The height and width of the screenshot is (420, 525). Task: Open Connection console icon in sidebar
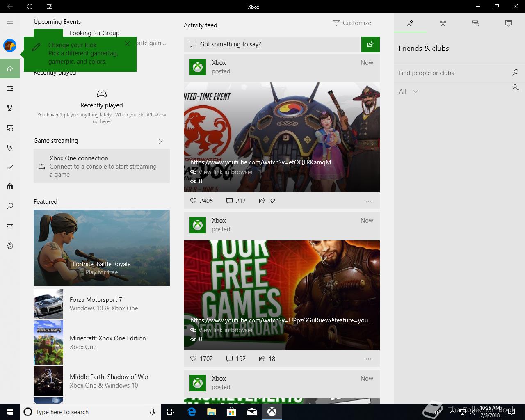click(10, 226)
